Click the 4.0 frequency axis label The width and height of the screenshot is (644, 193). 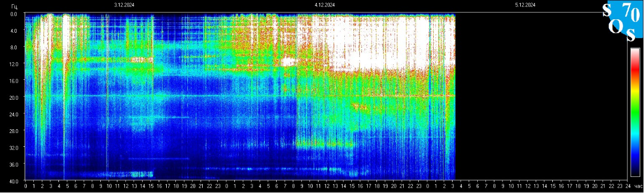tap(14, 31)
